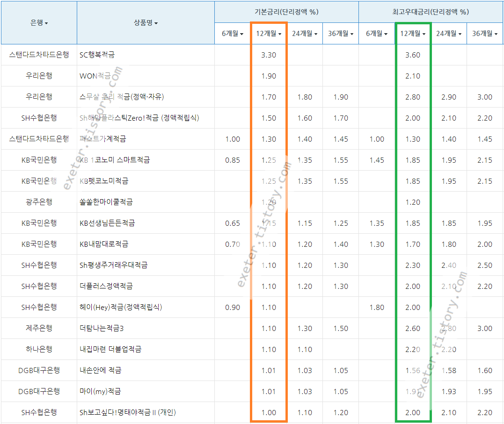The height and width of the screenshot is (424, 504).
Task: Click the 기본금리(단리정액 %) group header
Action: tap(286, 12)
